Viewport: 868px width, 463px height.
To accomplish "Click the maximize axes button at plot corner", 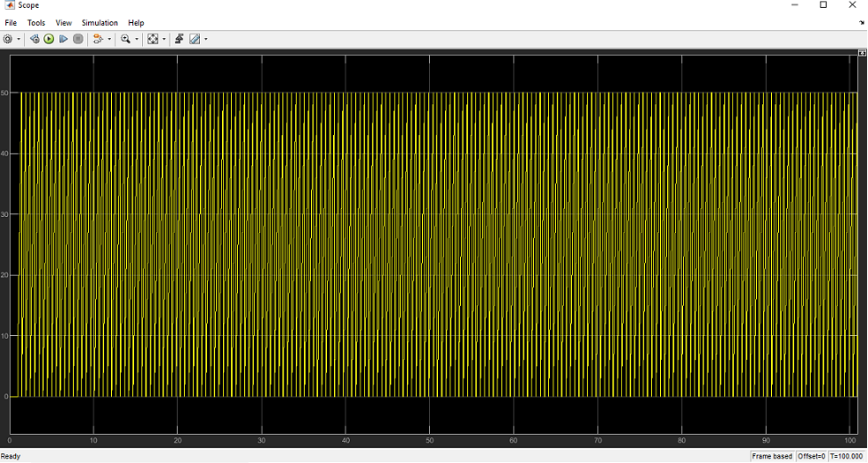I will point(862,53).
